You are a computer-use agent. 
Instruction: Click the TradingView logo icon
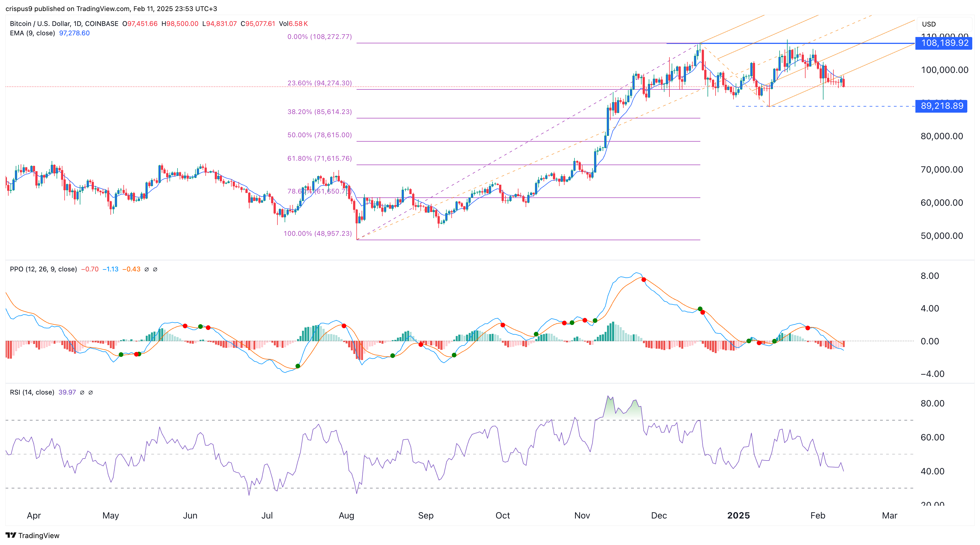coord(11,535)
